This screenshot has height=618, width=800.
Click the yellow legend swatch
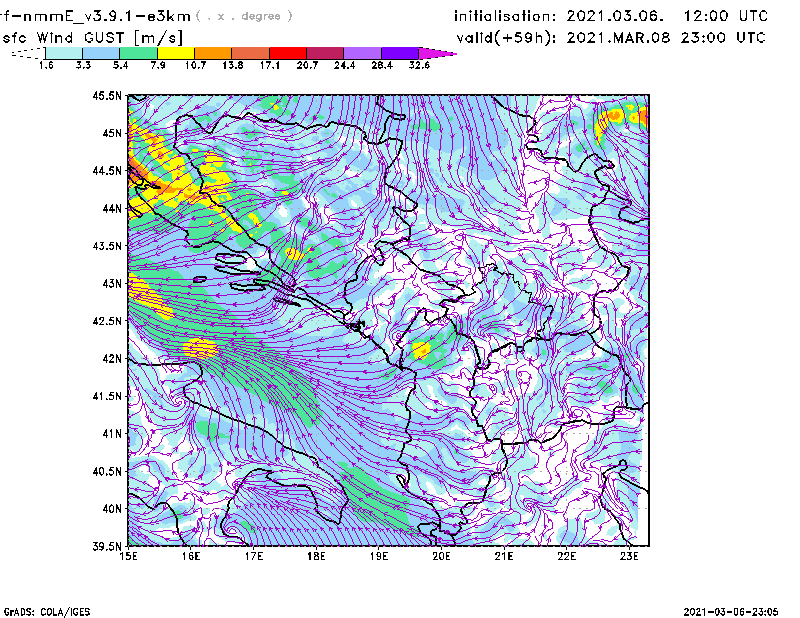[x=176, y=53]
